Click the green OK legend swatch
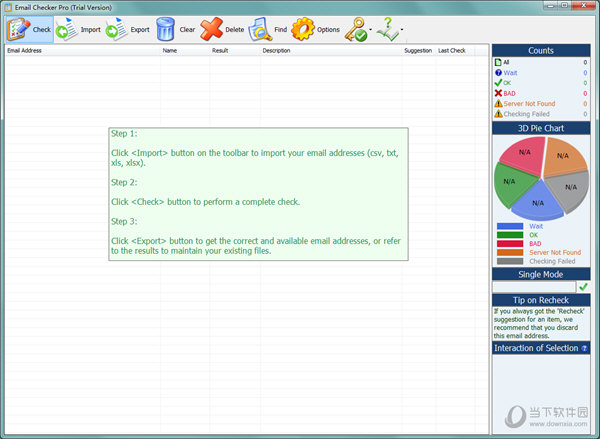The height and width of the screenshot is (439, 600). (x=510, y=235)
